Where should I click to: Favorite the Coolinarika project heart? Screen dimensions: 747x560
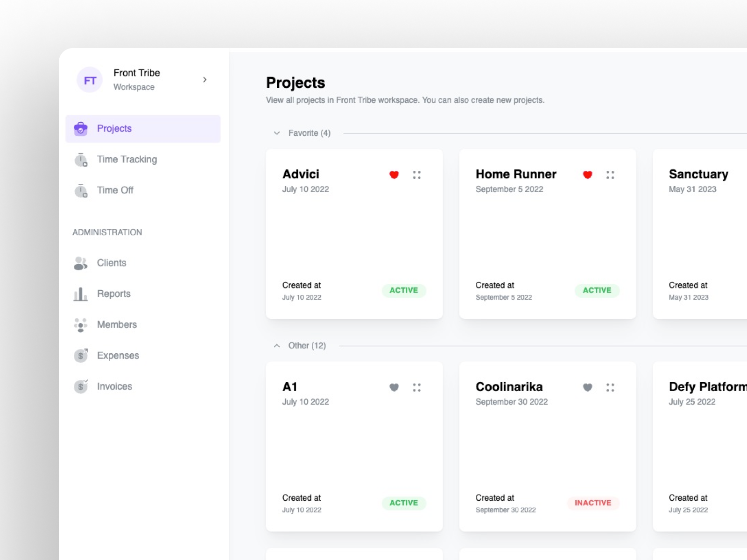point(587,387)
